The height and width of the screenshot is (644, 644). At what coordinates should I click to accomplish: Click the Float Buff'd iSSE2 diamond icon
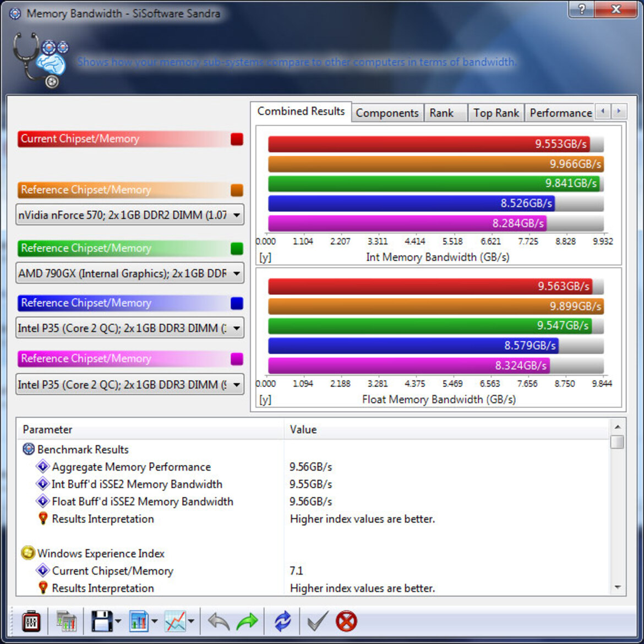click(42, 501)
